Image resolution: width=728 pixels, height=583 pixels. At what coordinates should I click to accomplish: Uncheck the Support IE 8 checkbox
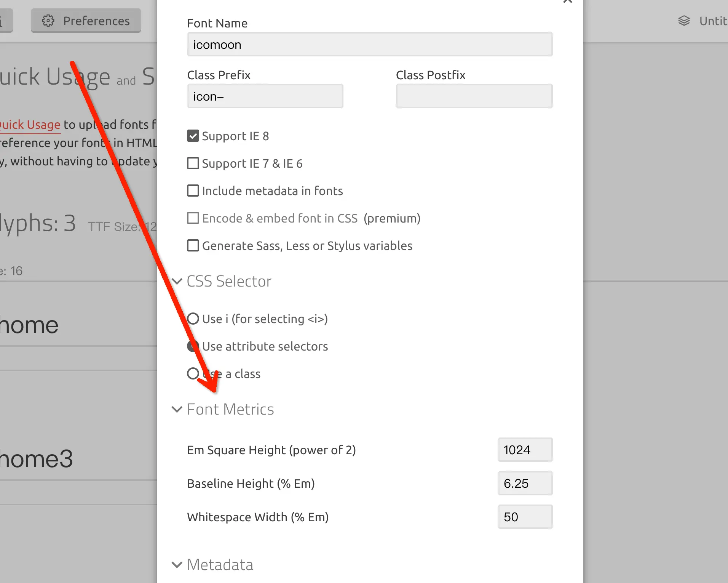193,136
